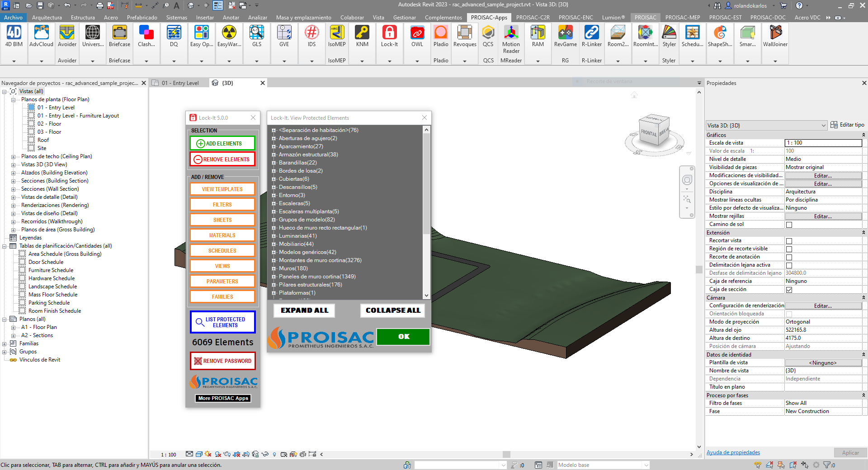Open the Ayuda de propiedades link
The width and height of the screenshot is (868, 470).
(733, 452)
